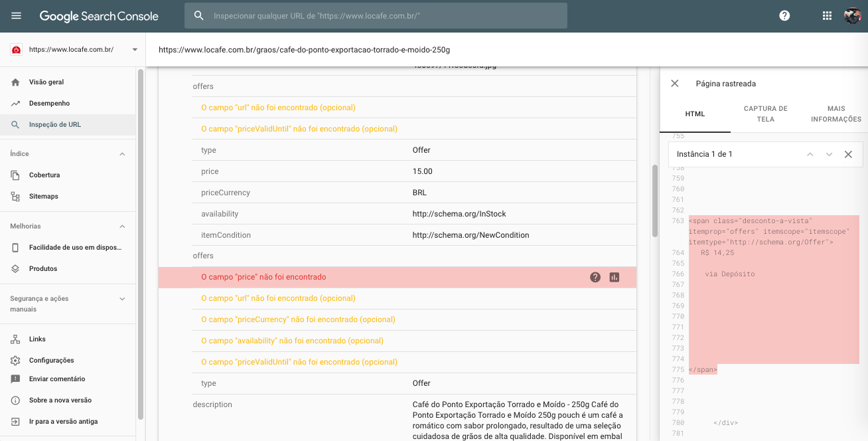This screenshot has width=868, height=441.
Task: Click the priceCurrency value BRL
Action: pos(419,193)
